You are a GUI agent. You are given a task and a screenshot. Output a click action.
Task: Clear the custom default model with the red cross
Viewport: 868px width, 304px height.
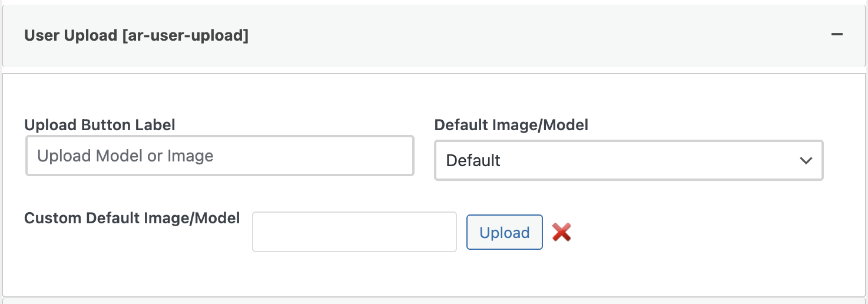click(x=562, y=232)
